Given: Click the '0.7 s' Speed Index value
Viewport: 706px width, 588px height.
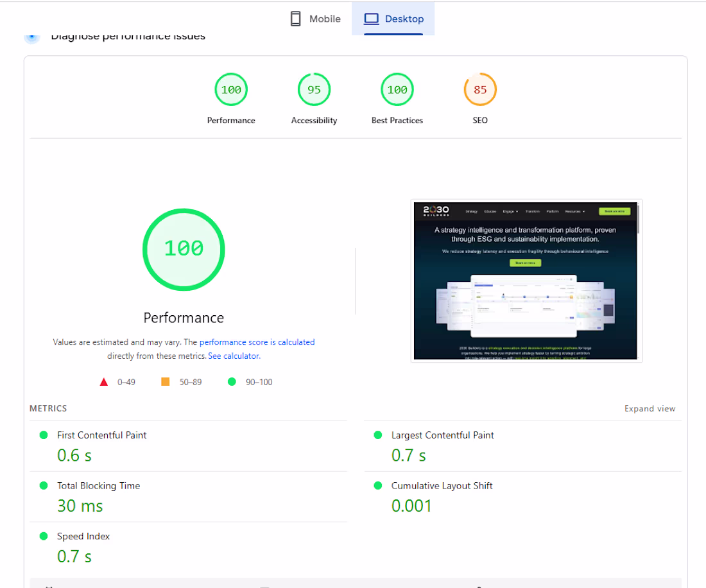Looking at the screenshot, I should coord(74,557).
